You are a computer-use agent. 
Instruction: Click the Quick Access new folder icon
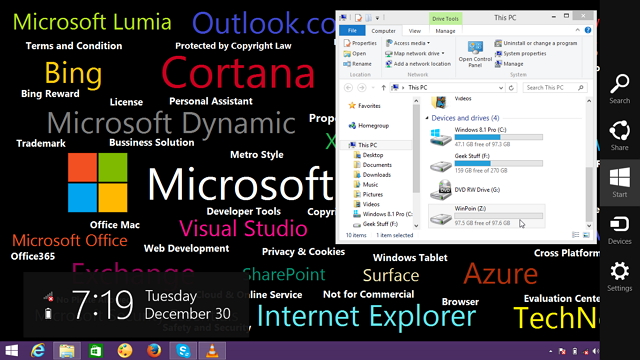tap(368, 18)
